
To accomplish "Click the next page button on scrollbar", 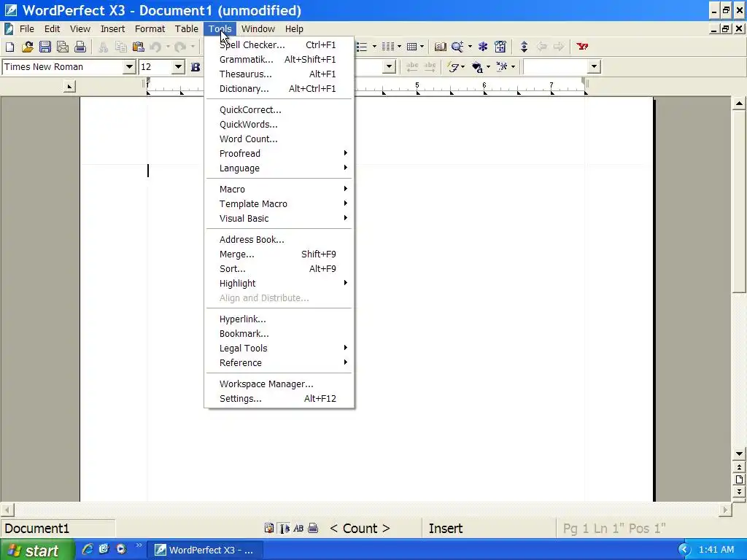I will 740,491.
